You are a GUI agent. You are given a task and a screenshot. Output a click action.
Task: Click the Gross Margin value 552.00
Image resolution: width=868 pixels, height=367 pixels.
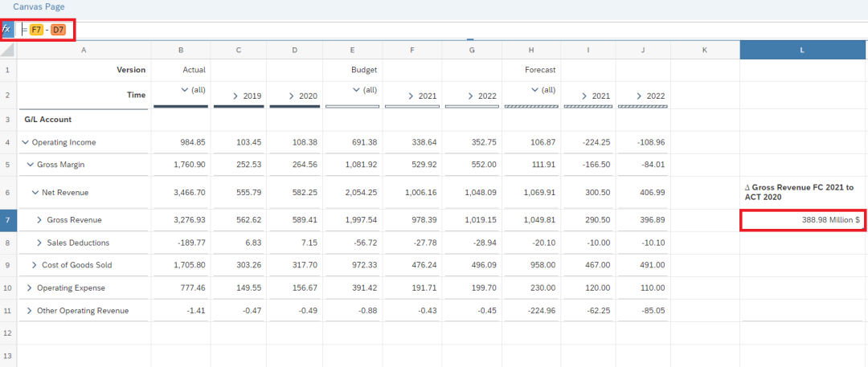point(485,165)
